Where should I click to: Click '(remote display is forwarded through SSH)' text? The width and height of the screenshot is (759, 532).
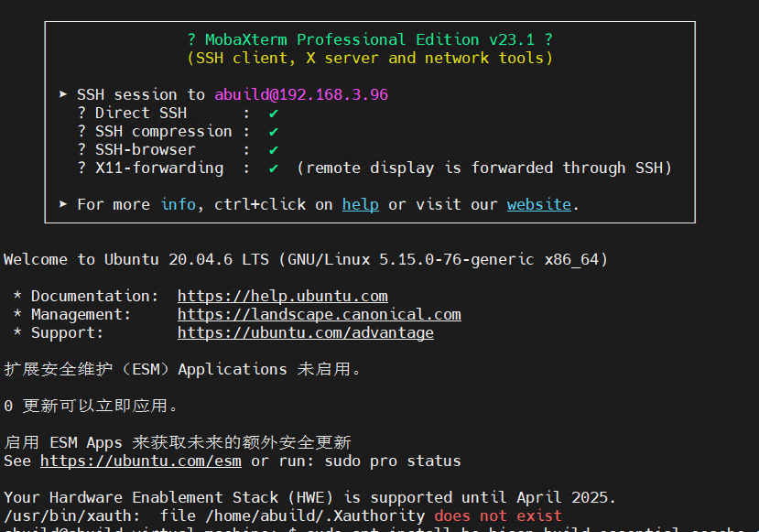click(x=484, y=168)
